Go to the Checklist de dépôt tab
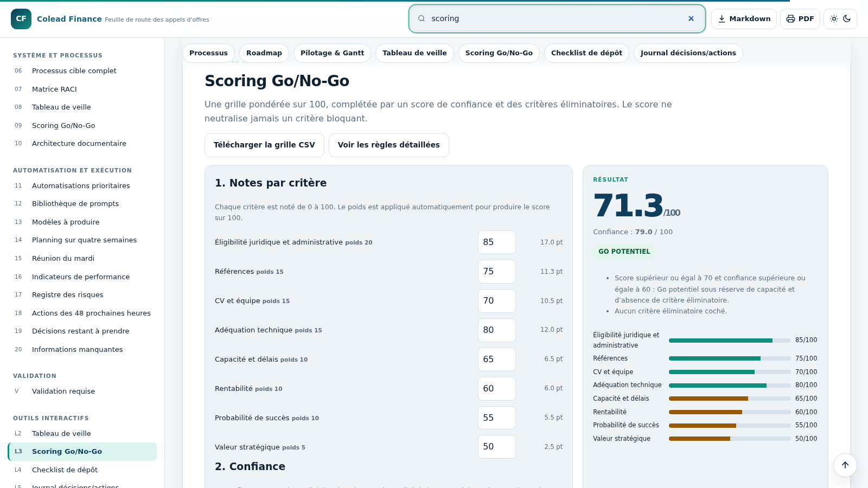 click(x=586, y=53)
